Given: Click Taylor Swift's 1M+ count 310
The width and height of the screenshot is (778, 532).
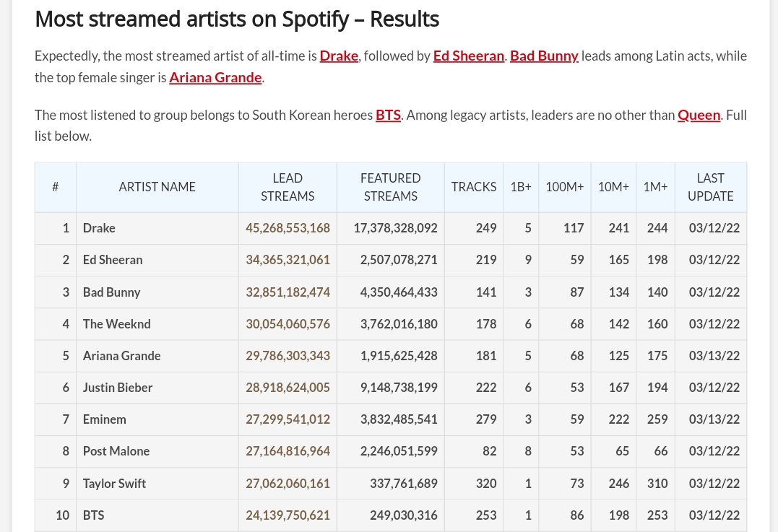Looking at the screenshot, I should [657, 484].
